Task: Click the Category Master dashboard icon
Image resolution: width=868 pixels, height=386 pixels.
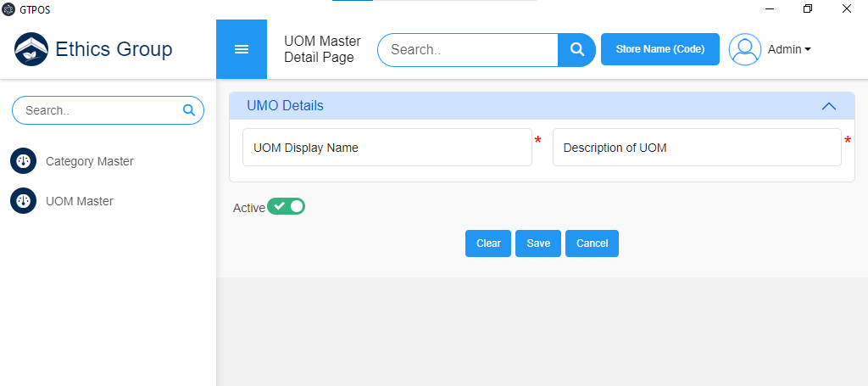Action: [x=23, y=161]
